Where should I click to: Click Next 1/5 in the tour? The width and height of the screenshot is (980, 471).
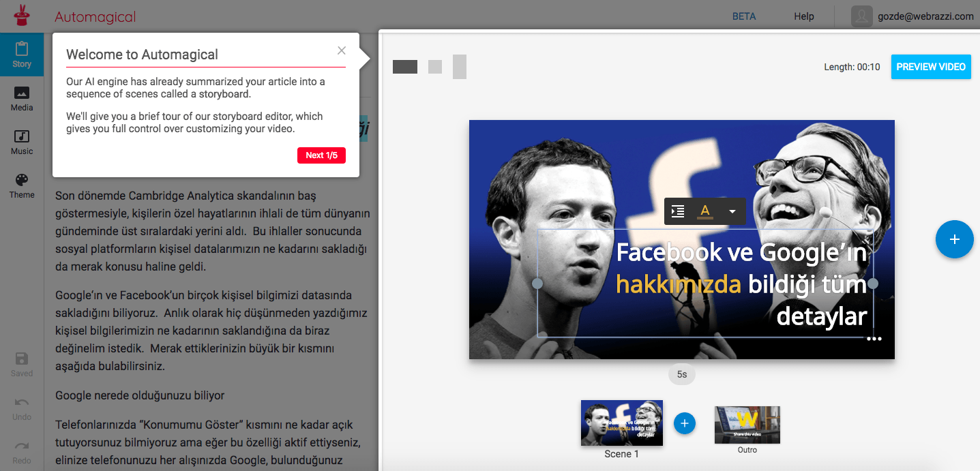tap(321, 155)
